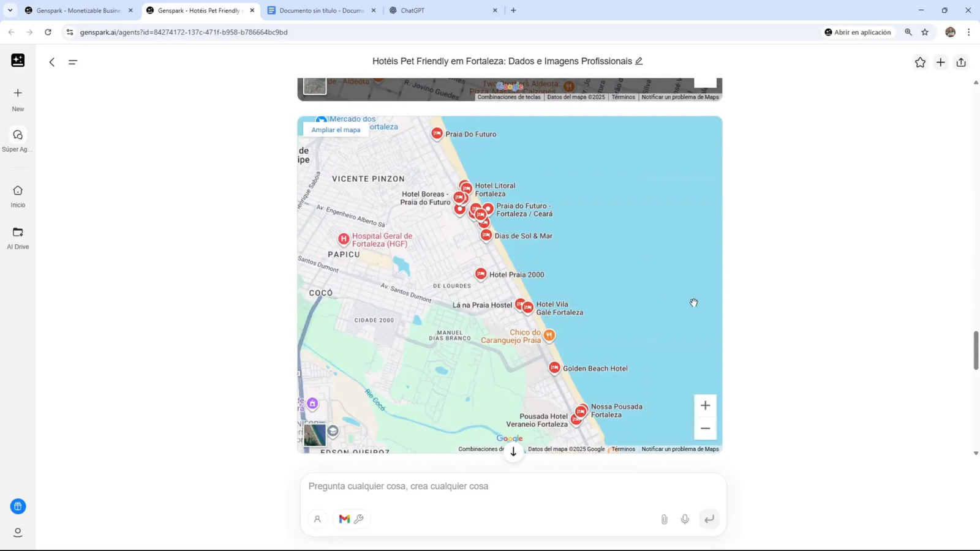Edit the conversation title with pencil icon
The image size is (980, 551).
tap(639, 61)
